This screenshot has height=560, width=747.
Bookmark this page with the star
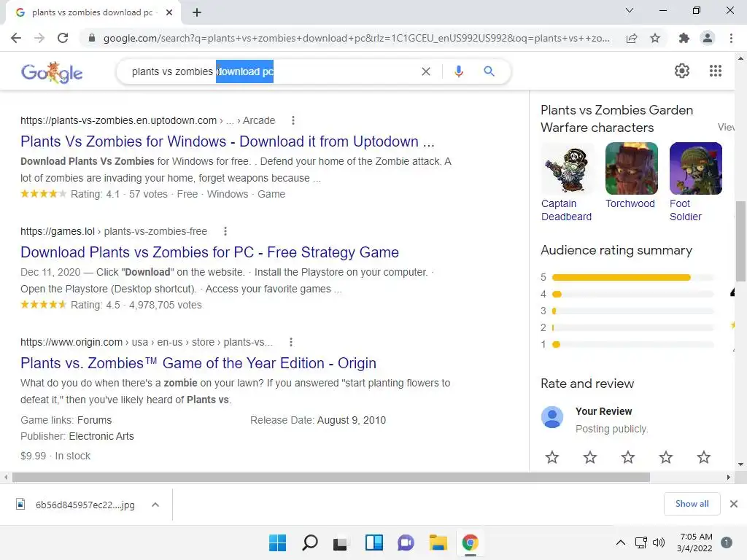coord(655,38)
